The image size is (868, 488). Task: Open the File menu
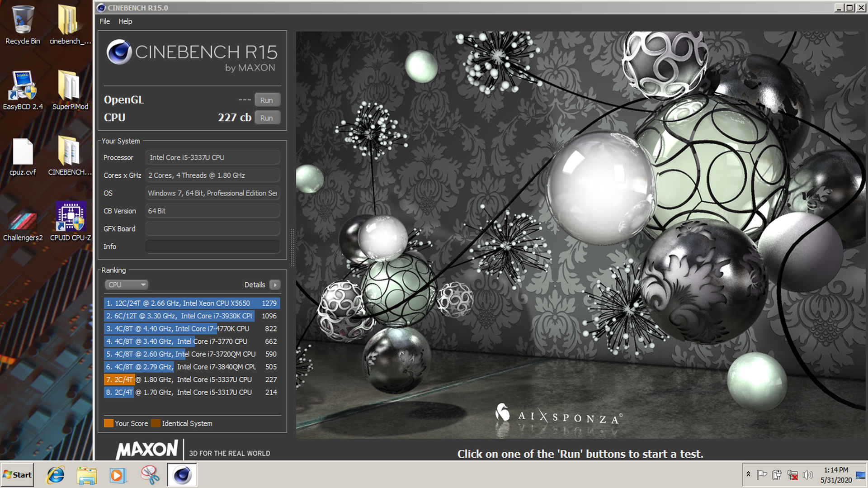104,21
